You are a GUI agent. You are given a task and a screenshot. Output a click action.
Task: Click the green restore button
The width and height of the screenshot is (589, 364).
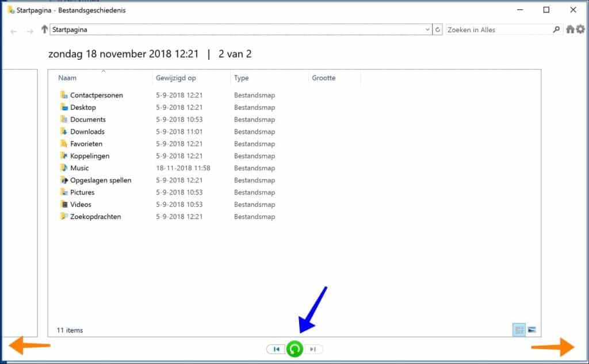(294, 348)
